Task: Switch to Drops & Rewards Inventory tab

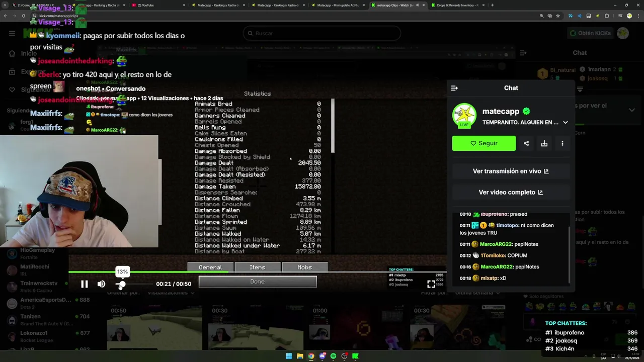Action: (457, 5)
